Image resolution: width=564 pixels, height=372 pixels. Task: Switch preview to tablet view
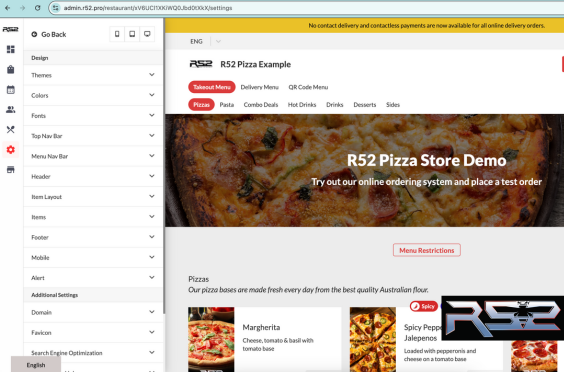[132, 34]
